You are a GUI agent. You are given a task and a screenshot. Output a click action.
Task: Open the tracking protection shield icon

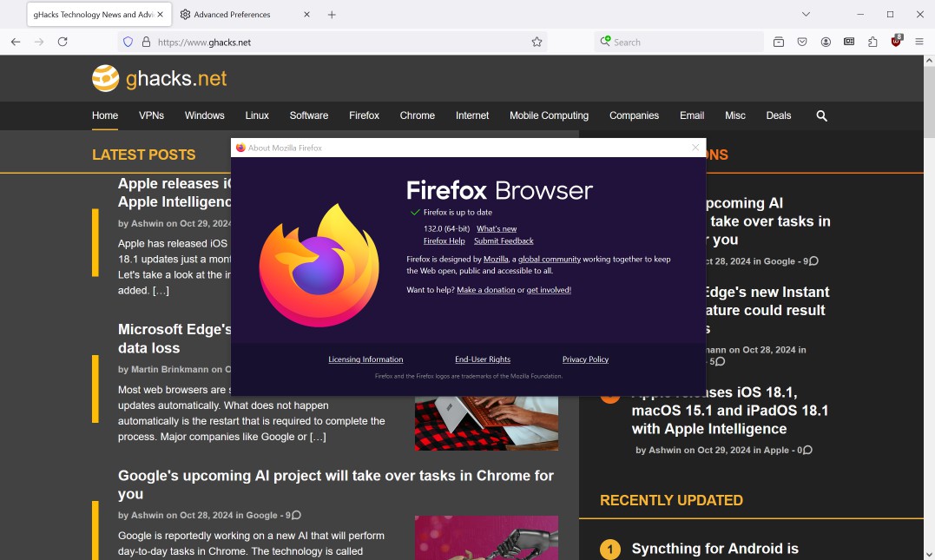click(128, 42)
